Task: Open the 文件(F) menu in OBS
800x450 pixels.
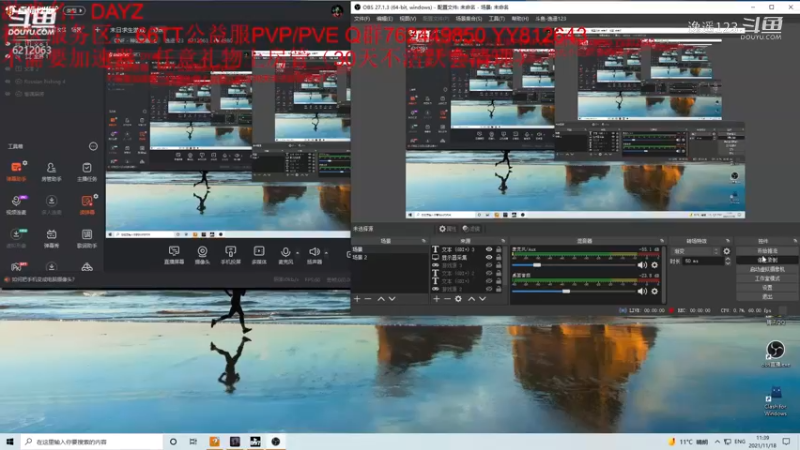Action: [362, 19]
